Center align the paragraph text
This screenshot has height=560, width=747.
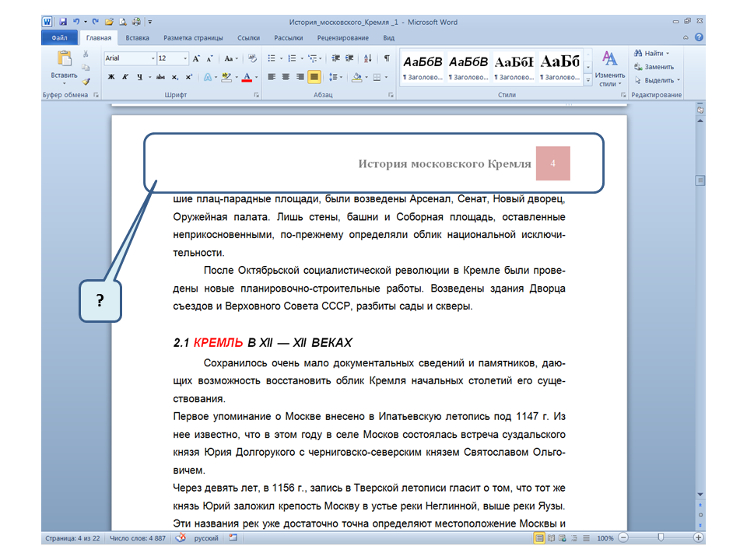click(286, 77)
